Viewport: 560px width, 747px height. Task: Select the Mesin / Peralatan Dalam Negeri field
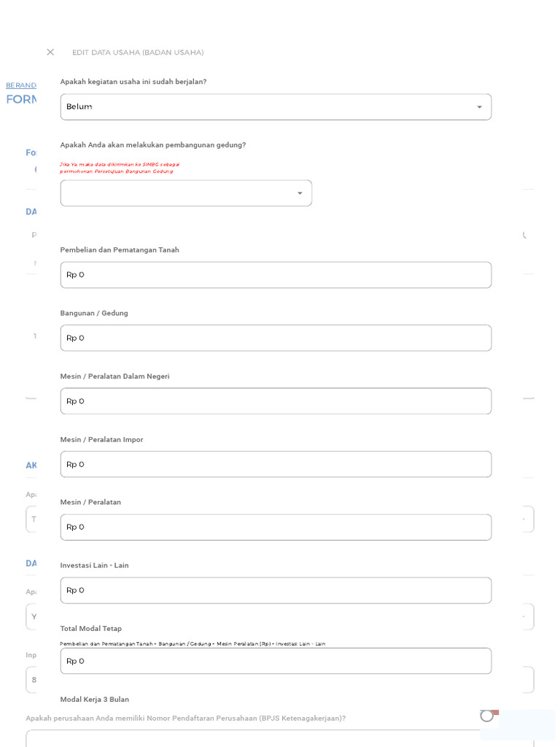coord(276,401)
